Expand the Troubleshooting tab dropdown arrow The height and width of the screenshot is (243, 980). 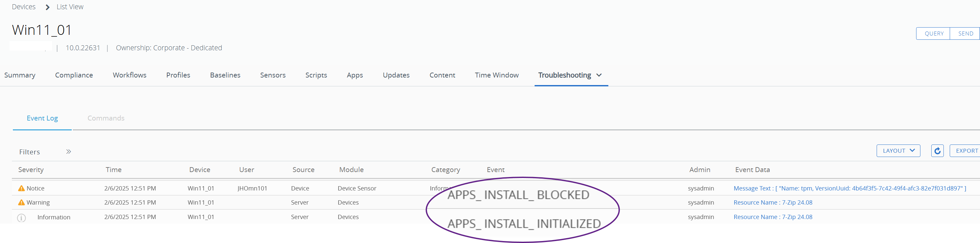599,75
